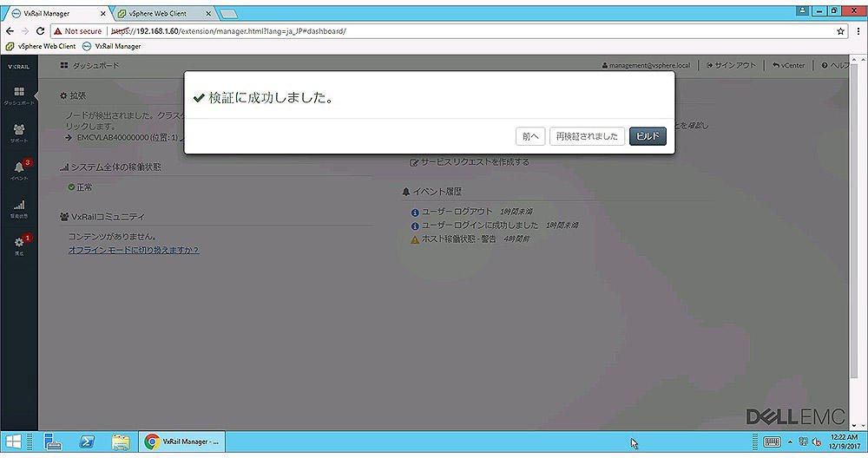This screenshot has width=868, height=458.
Task: Click the Windows Start button
Action: [x=13, y=442]
